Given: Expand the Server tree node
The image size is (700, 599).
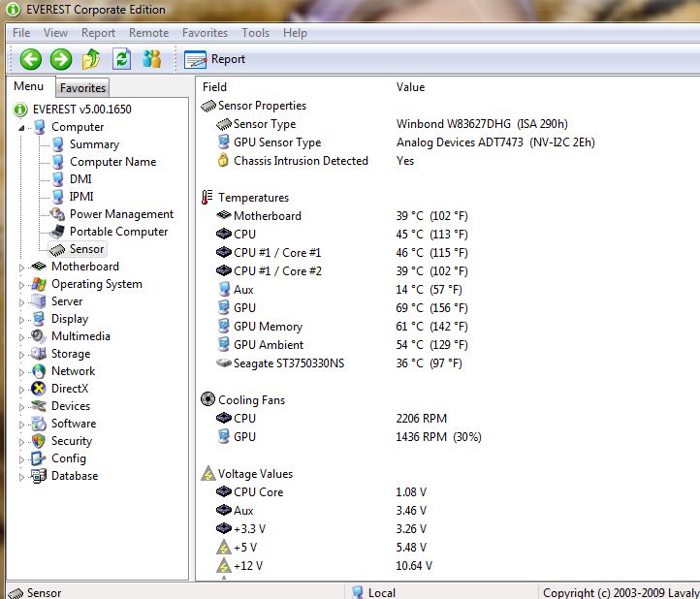Looking at the screenshot, I should click(21, 302).
